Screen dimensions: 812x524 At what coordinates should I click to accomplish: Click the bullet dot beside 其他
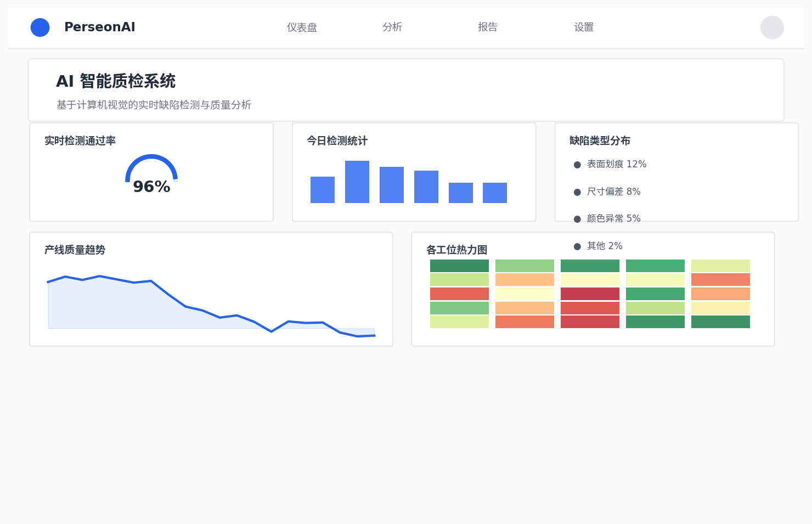[577, 246]
